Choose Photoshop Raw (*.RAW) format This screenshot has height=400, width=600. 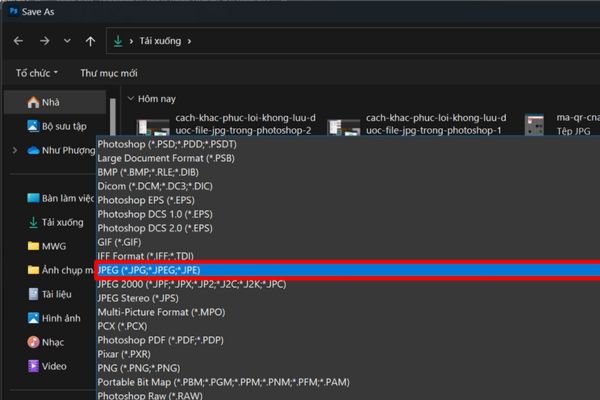[x=348, y=395]
